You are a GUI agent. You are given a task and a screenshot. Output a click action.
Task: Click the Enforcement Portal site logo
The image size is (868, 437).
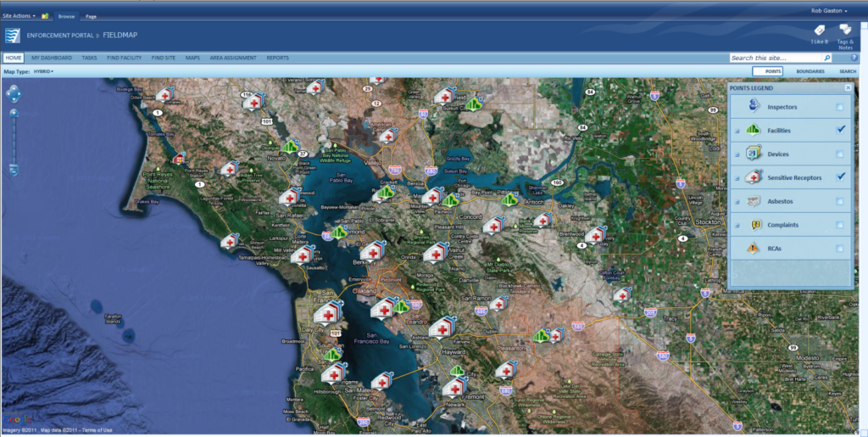point(12,36)
